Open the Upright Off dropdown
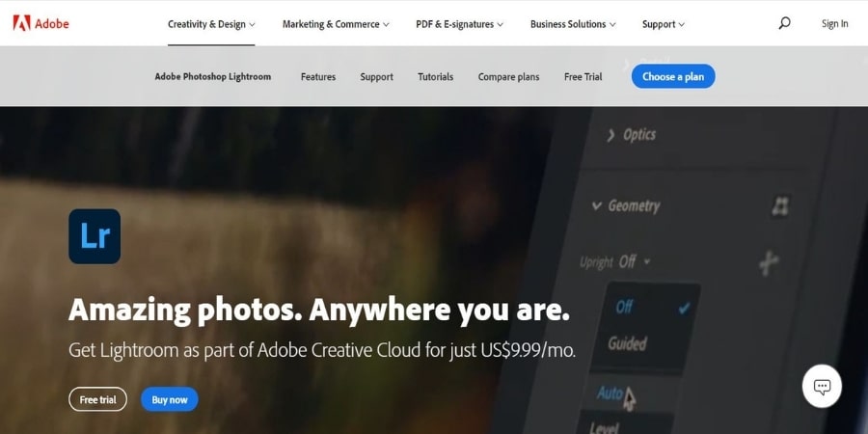Viewport: 868px width, 434px height. [635, 261]
